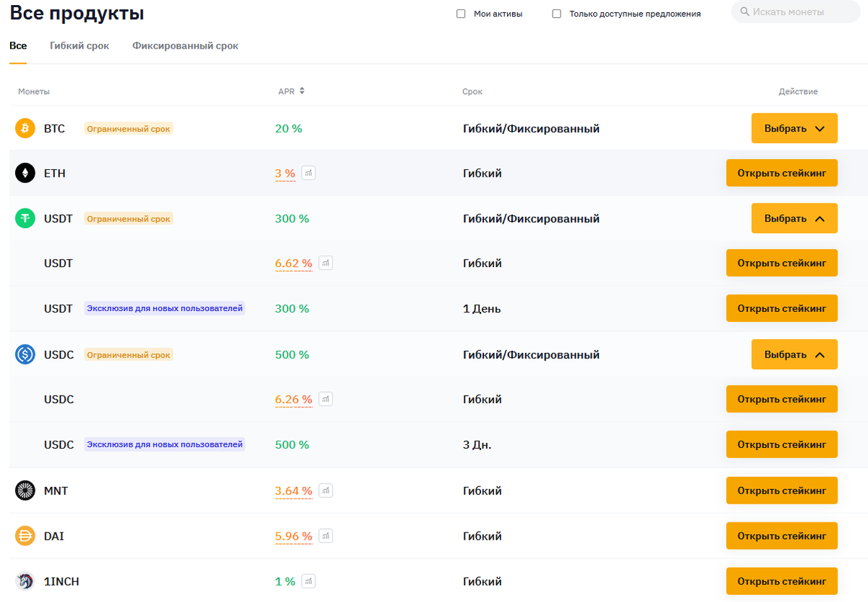The height and width of the screenshot is (602, 868).
Task: Enable the "Мои активы" checkbox
Action: [461, 14]
